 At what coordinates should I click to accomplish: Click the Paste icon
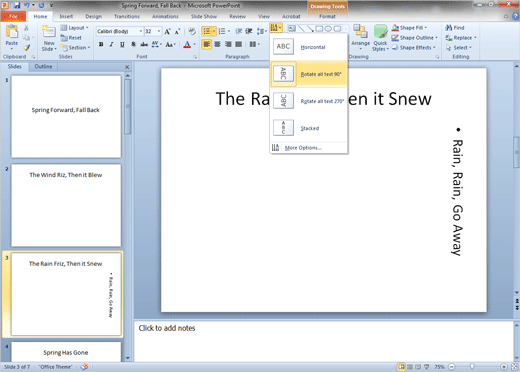(12, 32)
